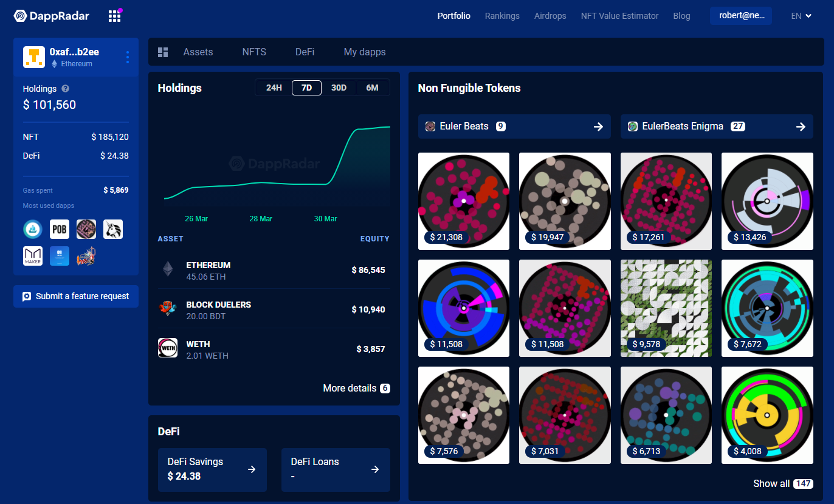Open the Maker dapp icon
The image size is (834, 504).
(x=33, y=256)
